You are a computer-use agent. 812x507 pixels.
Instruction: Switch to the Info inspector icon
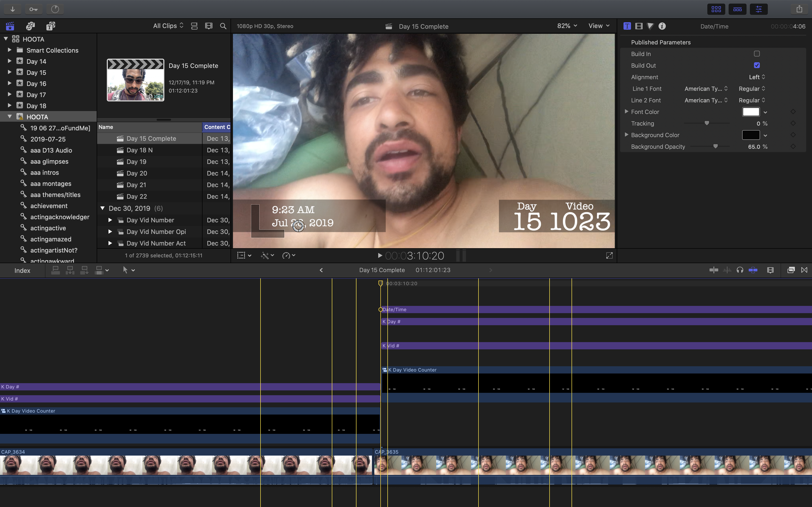[x=662, y=26]
